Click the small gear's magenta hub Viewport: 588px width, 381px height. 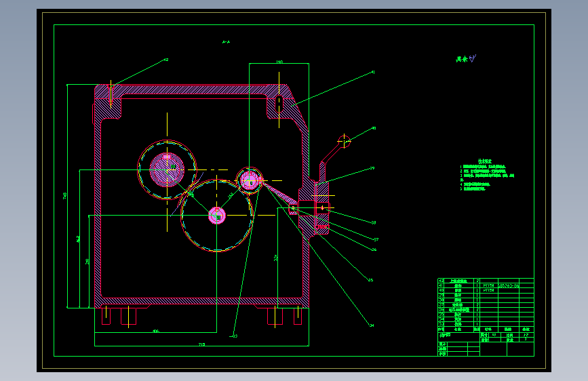point(250,180)
